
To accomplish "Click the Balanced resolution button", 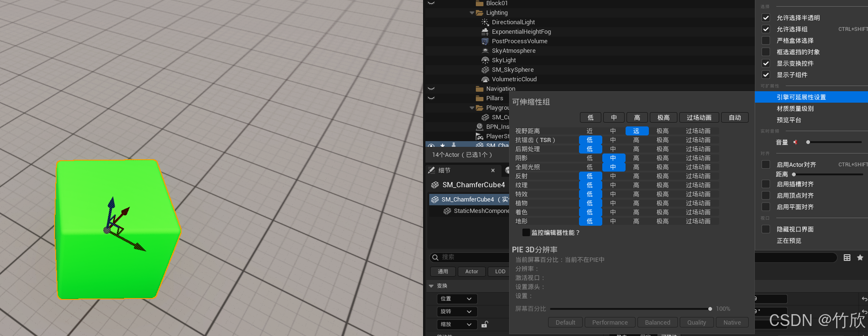I will [x=657, y=322].
